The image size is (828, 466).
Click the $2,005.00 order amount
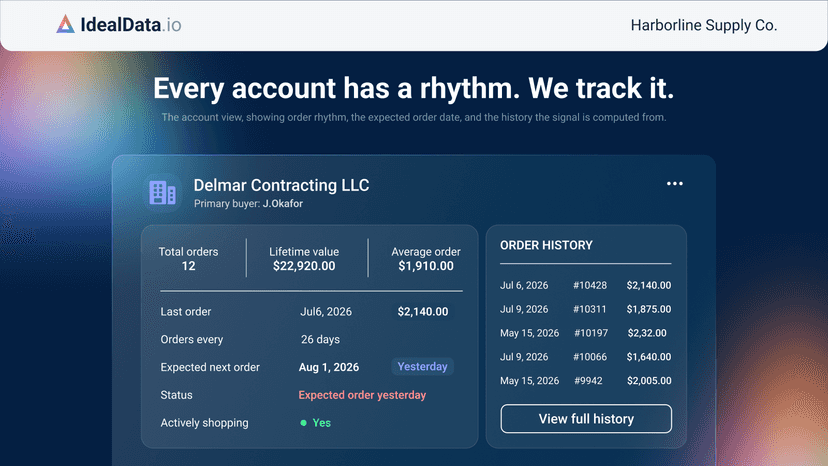[649, 380]
